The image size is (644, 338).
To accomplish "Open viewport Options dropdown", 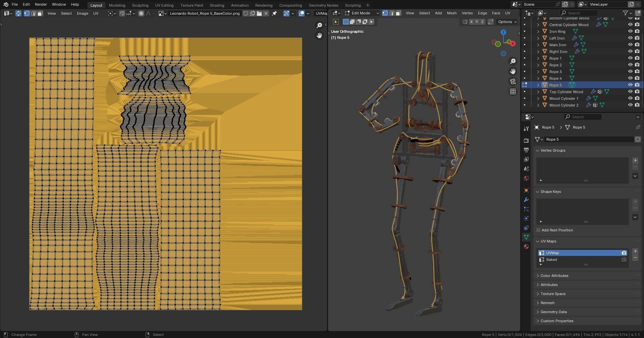I will tap(507, 22).
